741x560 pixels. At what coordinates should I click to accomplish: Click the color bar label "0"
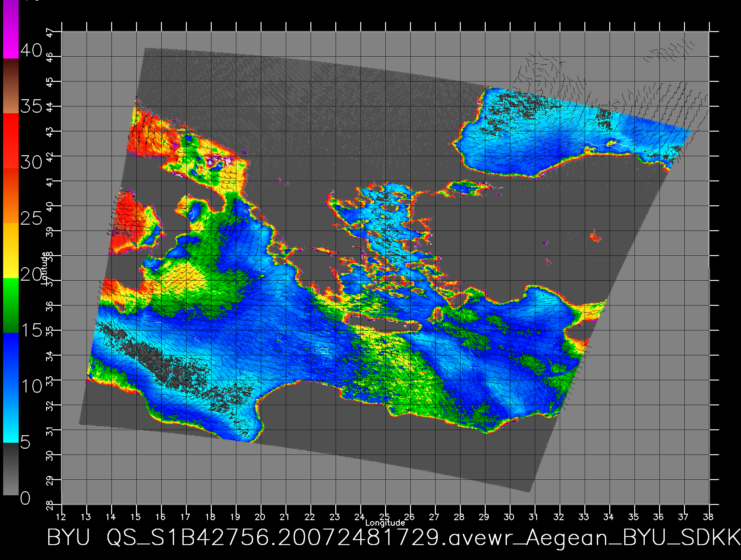point(25,498)
